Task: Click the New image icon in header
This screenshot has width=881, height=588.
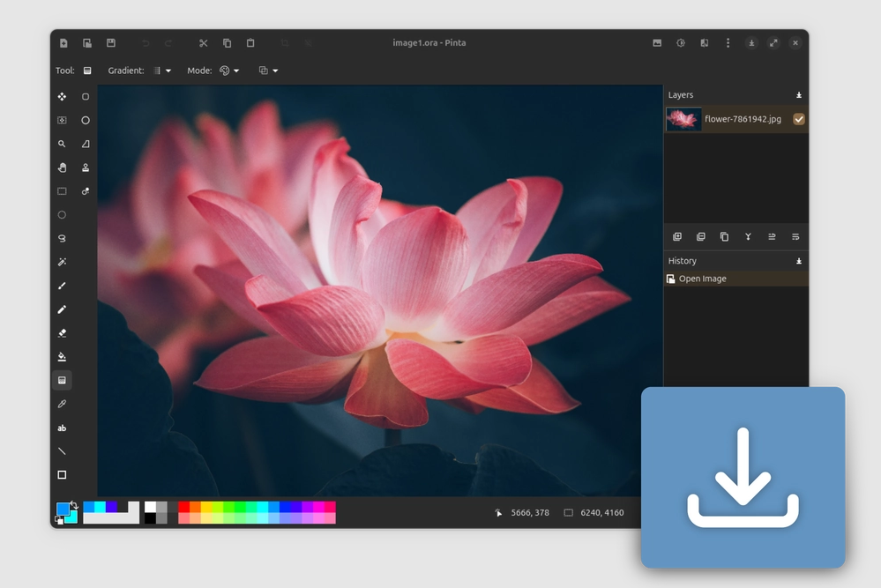Action: [63, 43]
